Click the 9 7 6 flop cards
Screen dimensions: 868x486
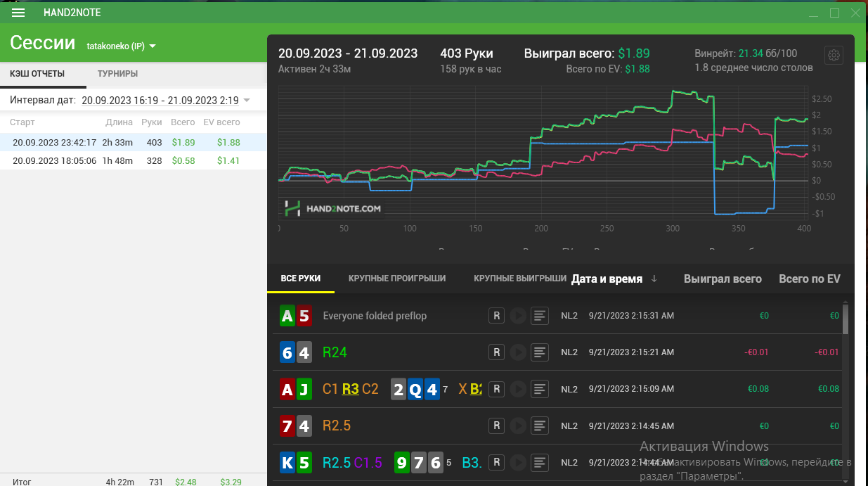[419, 462]
